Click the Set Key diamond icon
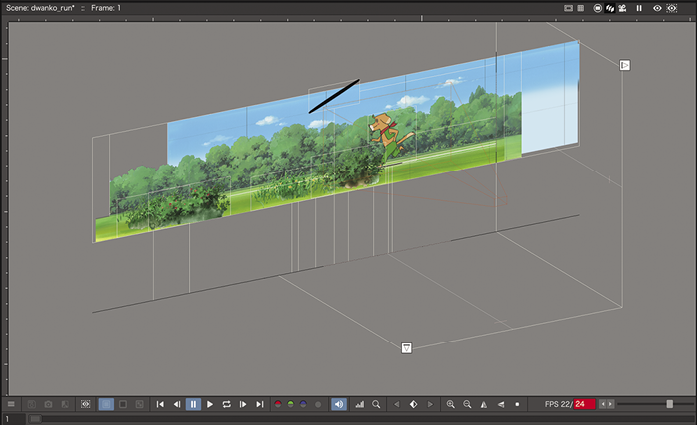Screen dimensions: 697x425 [x=413, y=404]
